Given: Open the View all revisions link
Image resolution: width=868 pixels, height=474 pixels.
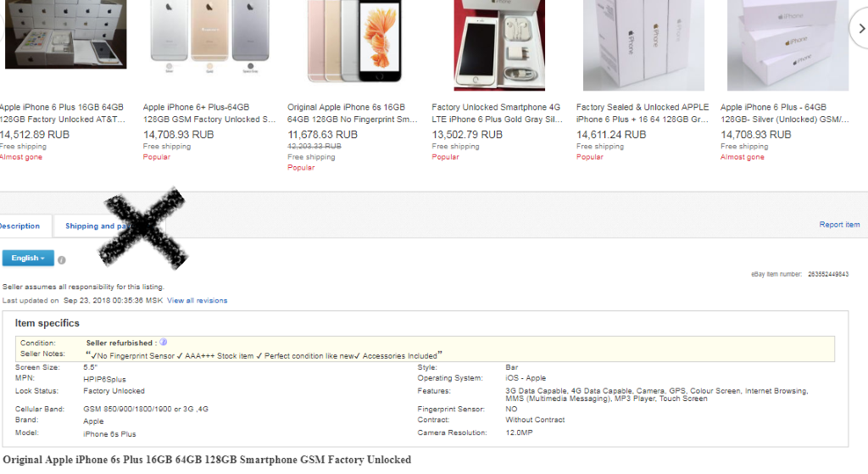Looking at the screenshot, I should coord(197,300).
